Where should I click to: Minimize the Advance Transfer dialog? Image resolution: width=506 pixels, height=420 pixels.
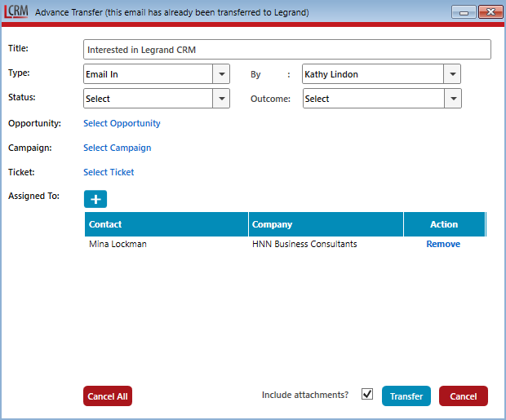(466, 13)
